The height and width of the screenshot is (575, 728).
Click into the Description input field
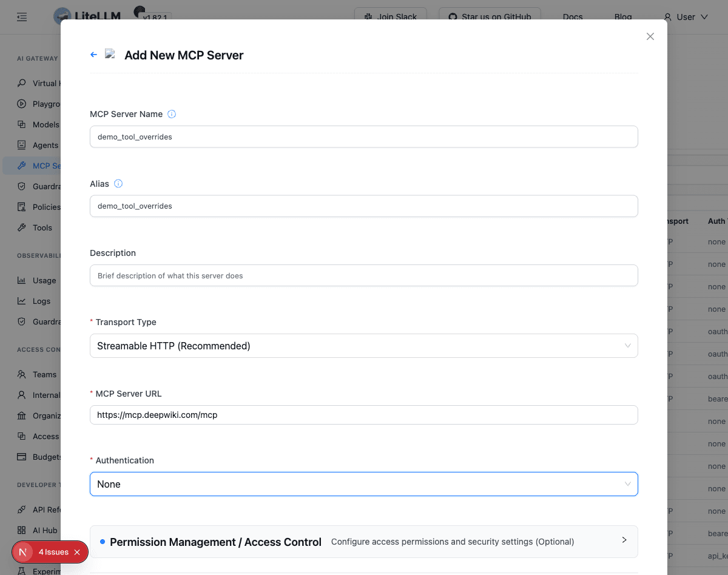tap(364, 275)
